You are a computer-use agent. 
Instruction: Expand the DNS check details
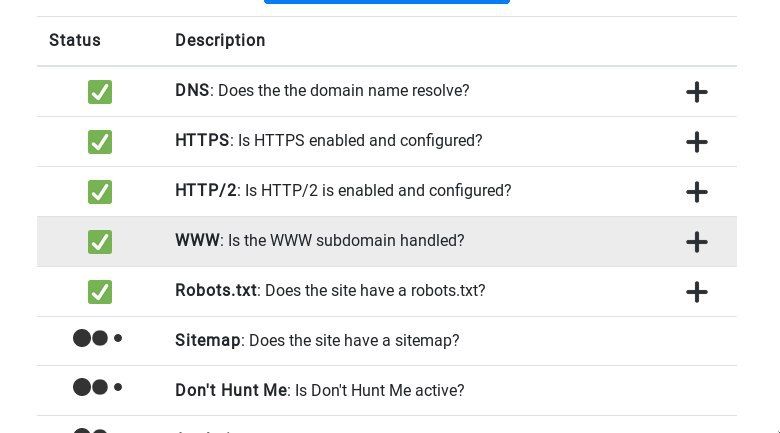[697, 92]
